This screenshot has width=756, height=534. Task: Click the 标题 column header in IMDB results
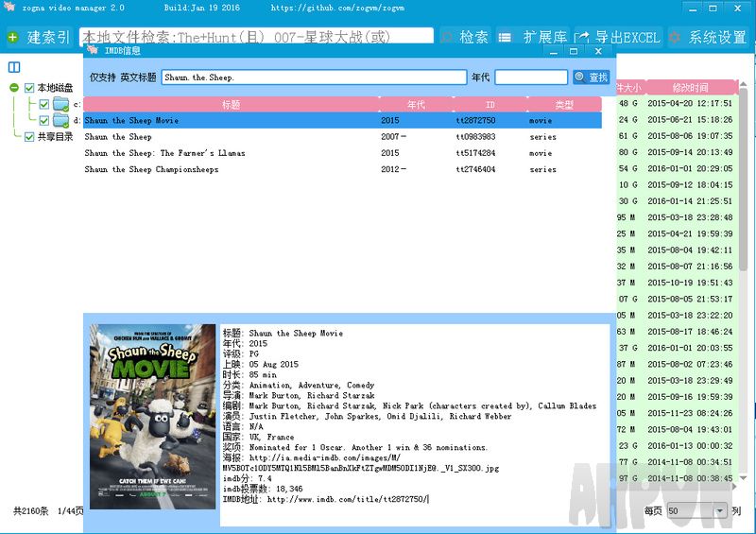point(231,105)
